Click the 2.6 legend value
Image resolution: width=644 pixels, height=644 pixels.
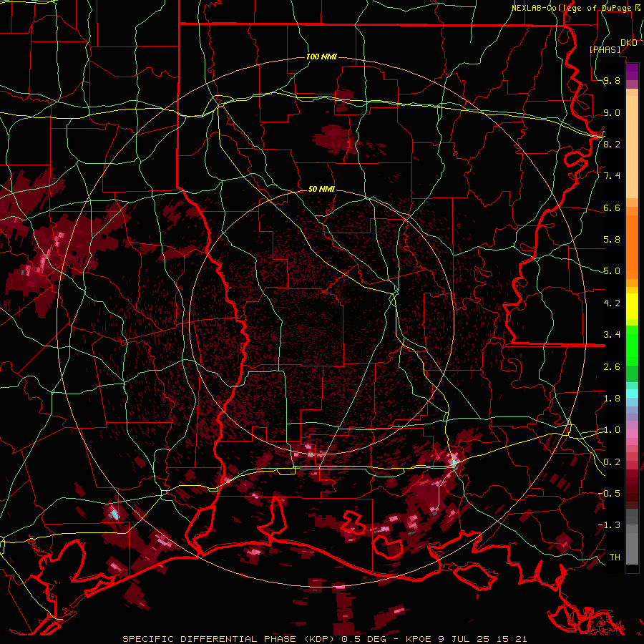coord(612,366)
